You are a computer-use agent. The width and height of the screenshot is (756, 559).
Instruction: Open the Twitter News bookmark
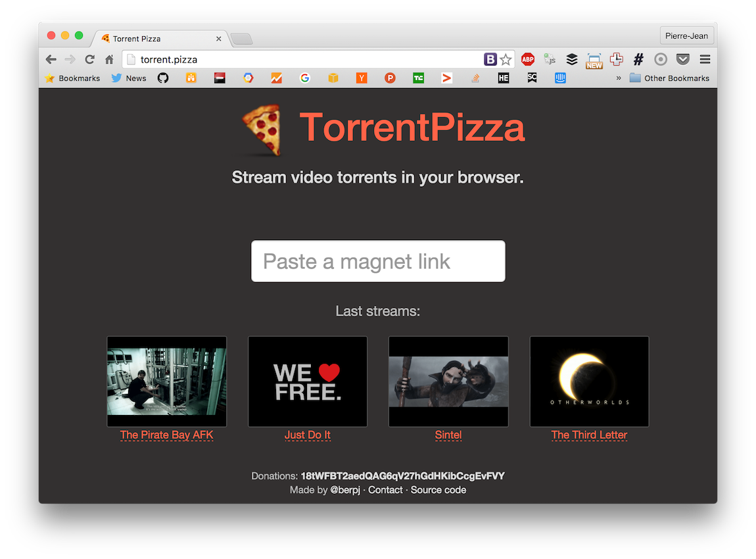pos(128,78)
